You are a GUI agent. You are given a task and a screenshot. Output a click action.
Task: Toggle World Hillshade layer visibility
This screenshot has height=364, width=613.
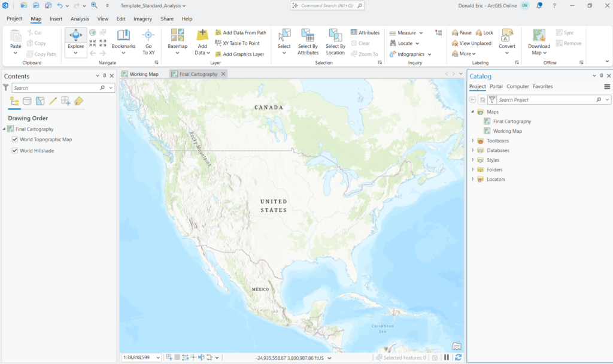15,151
